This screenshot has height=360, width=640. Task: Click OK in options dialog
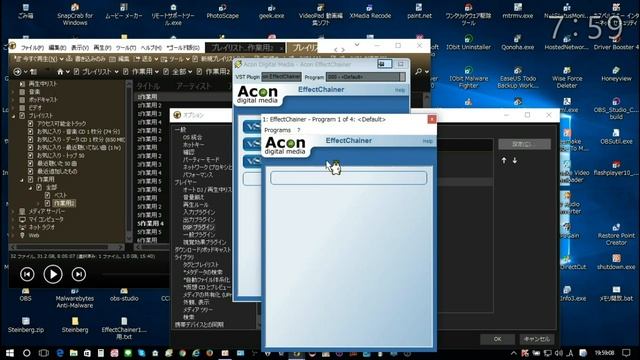coord(497,339)
